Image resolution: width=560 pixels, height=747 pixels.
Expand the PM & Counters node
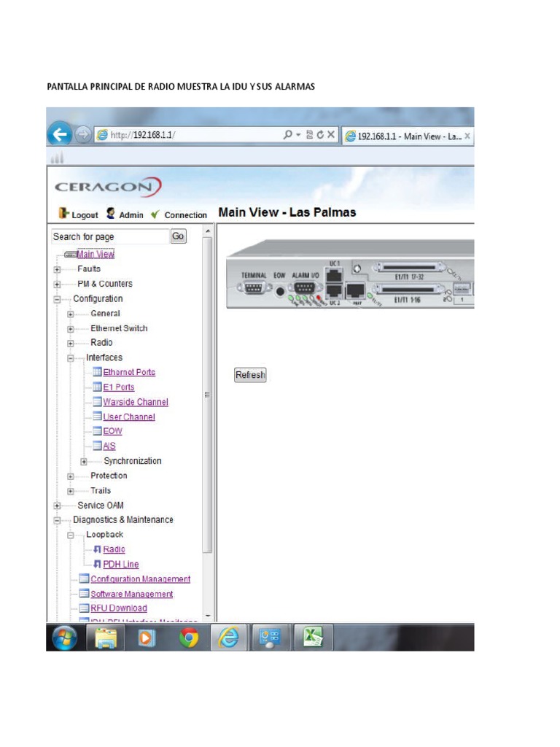57,285
